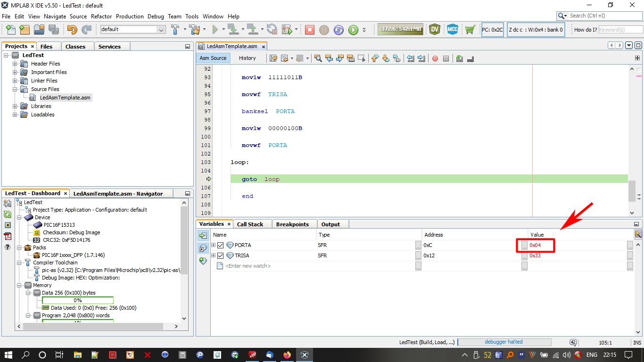Collapse the Source Files folder
The image size is (644, 362).
[x=15, y=89]
